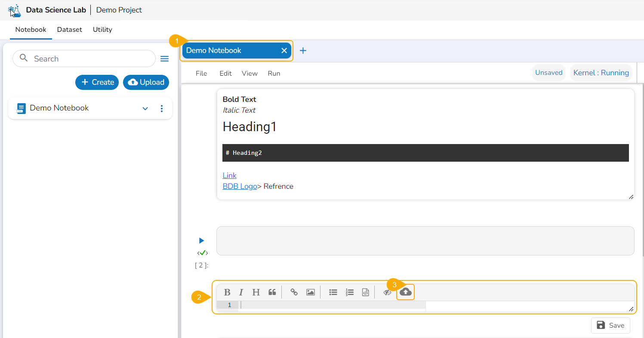
Task: Click the Bold Text line in markdown output
Action: 239,99
